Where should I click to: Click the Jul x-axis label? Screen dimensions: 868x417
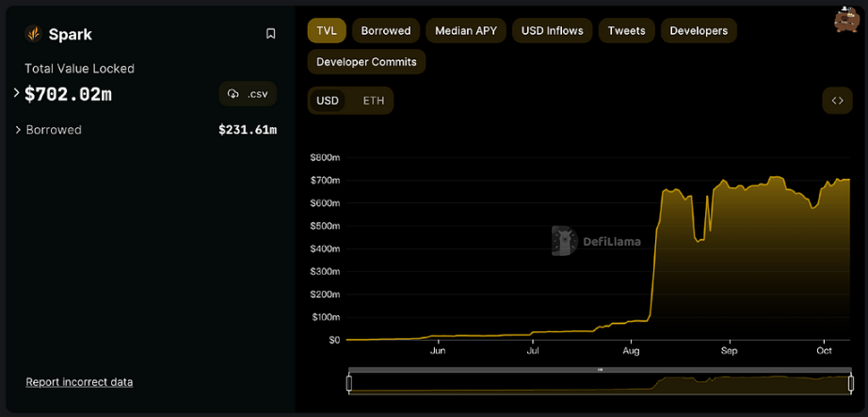click(x=533, y=350)
